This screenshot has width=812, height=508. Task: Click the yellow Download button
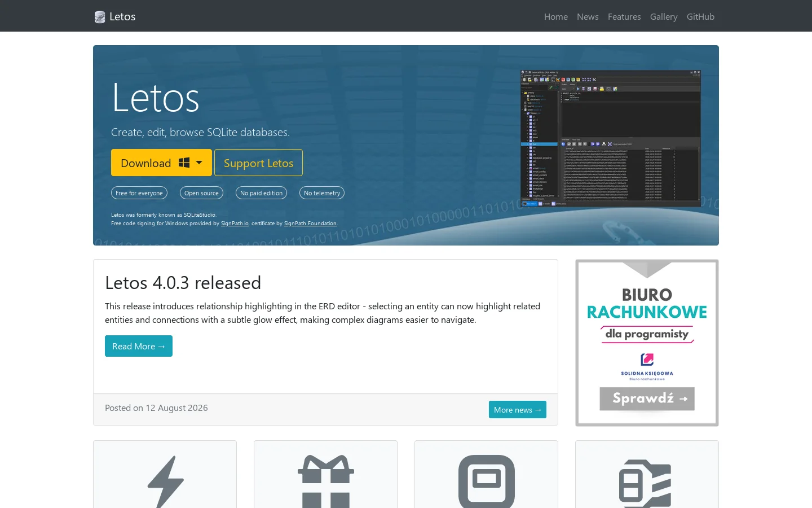click(x=161, y=163)
